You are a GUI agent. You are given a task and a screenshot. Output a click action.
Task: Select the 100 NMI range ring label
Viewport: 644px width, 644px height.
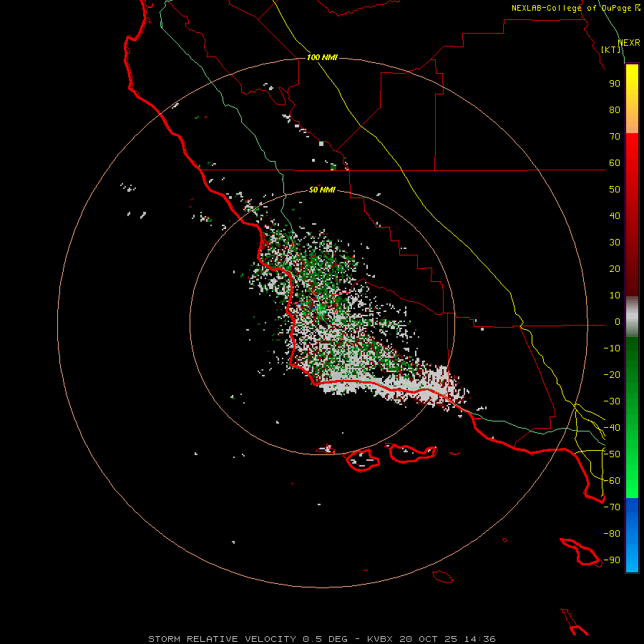tap(322, 57)
